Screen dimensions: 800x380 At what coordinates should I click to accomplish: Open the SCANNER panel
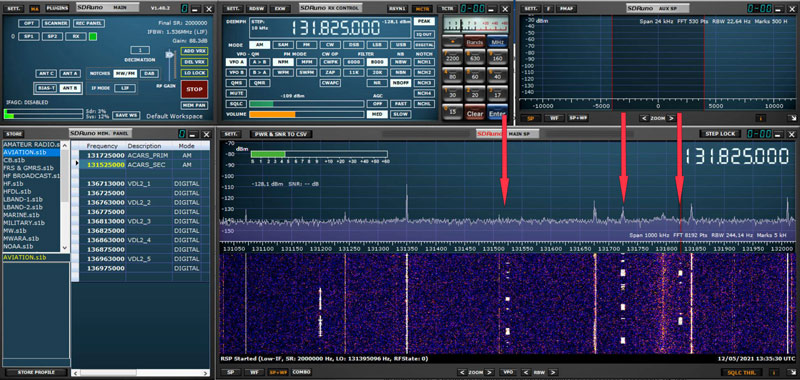pos(56,23)
